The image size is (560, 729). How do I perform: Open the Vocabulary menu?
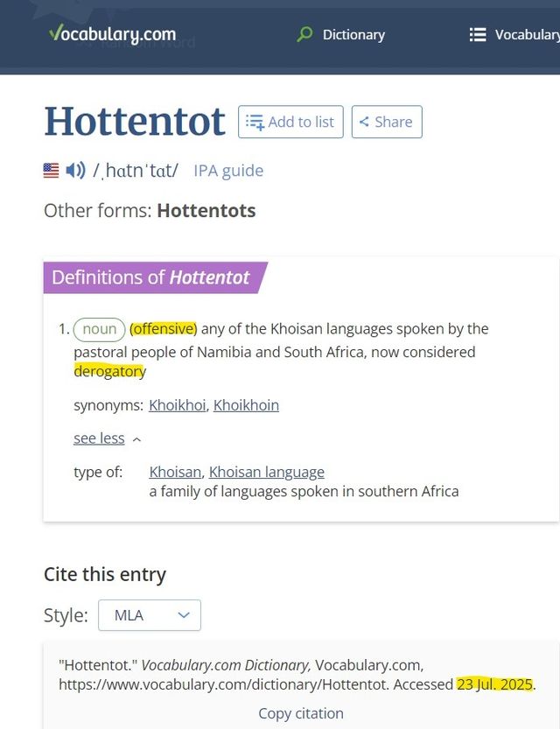(x=528, y=34)
